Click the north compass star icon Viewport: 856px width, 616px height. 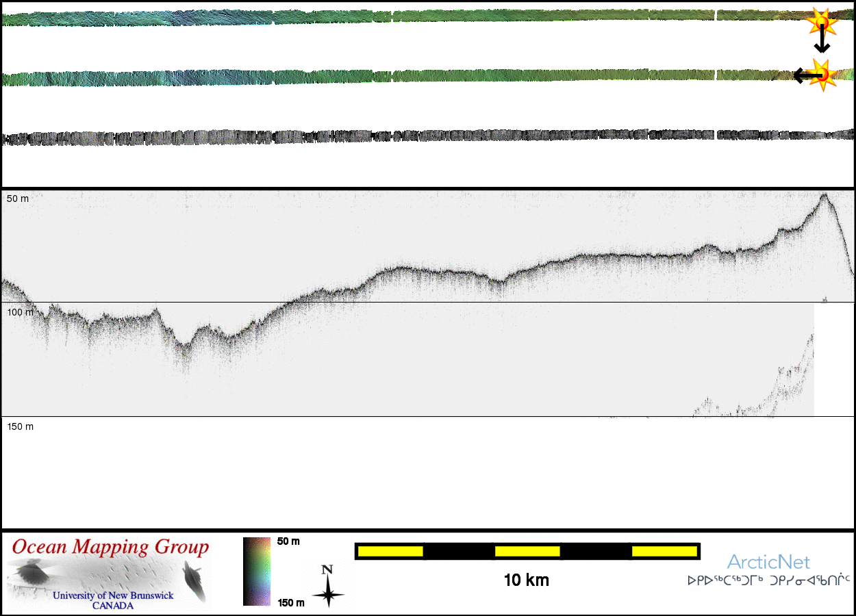coord(328,590)
